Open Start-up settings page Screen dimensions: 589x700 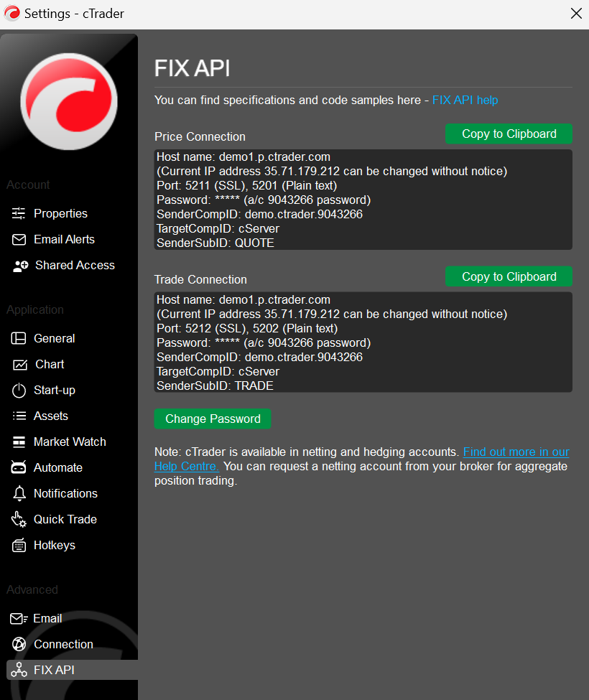coord(55,390)
